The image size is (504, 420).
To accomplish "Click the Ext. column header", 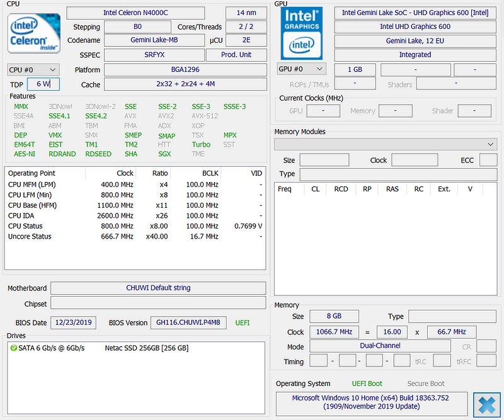I will click(444, 189).
